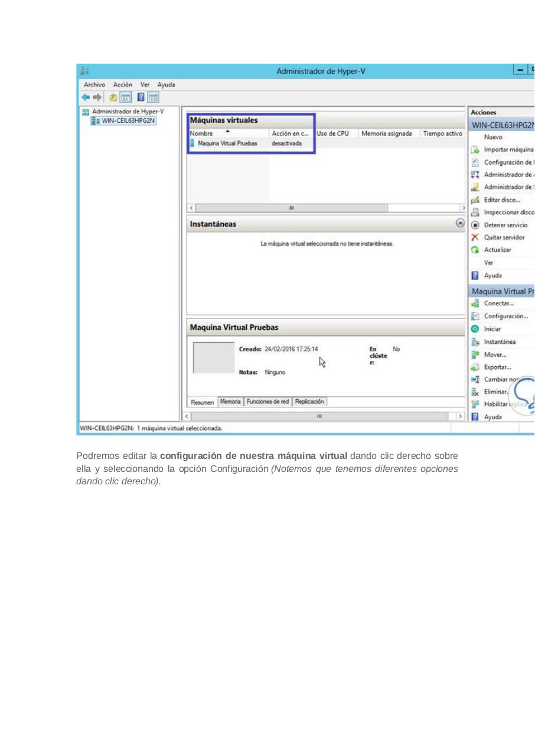Click the Actualizar refresh icon

pos(475,249)
